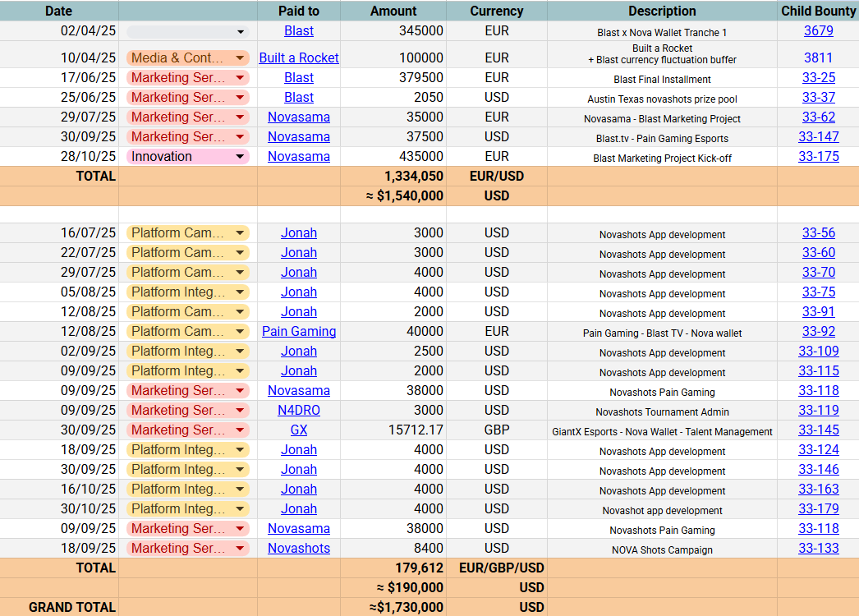859x616 pixels.
Task: Open child bounty 33-133 link
Action: [819, 549]
